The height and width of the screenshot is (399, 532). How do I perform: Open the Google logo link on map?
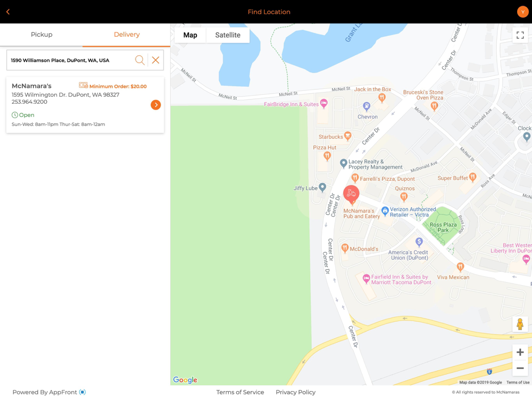185,380
